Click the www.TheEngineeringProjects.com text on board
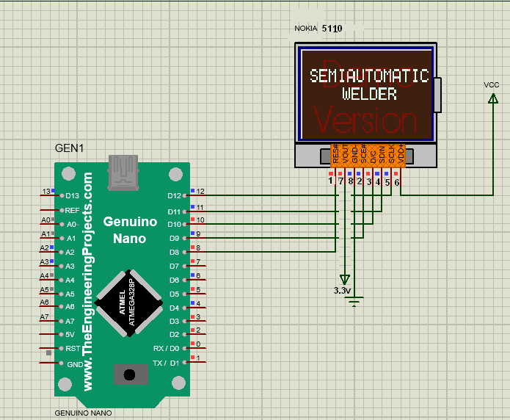The image size is (510, 420). click(87, 281)
